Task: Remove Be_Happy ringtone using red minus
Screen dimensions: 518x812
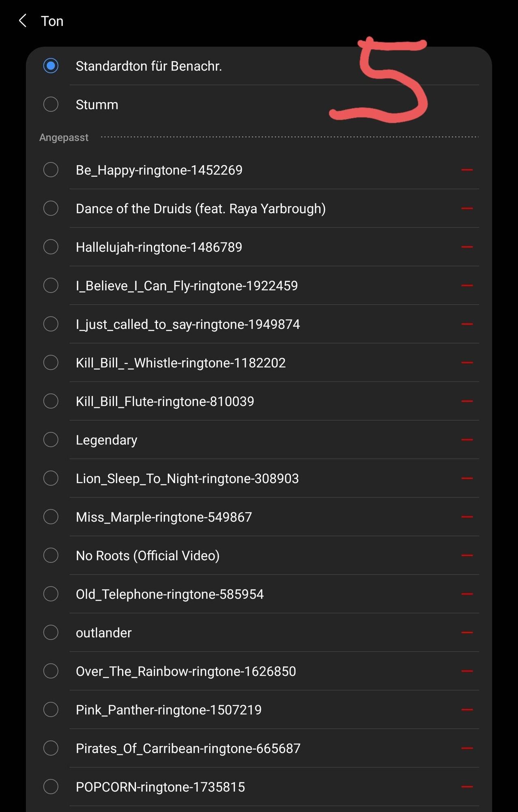Action: click(x=467, y=170)
